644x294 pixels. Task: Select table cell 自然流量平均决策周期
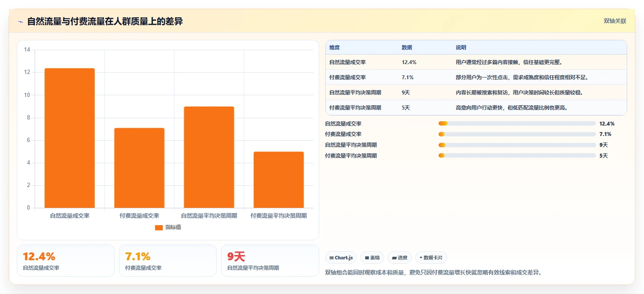coord(355,93)
